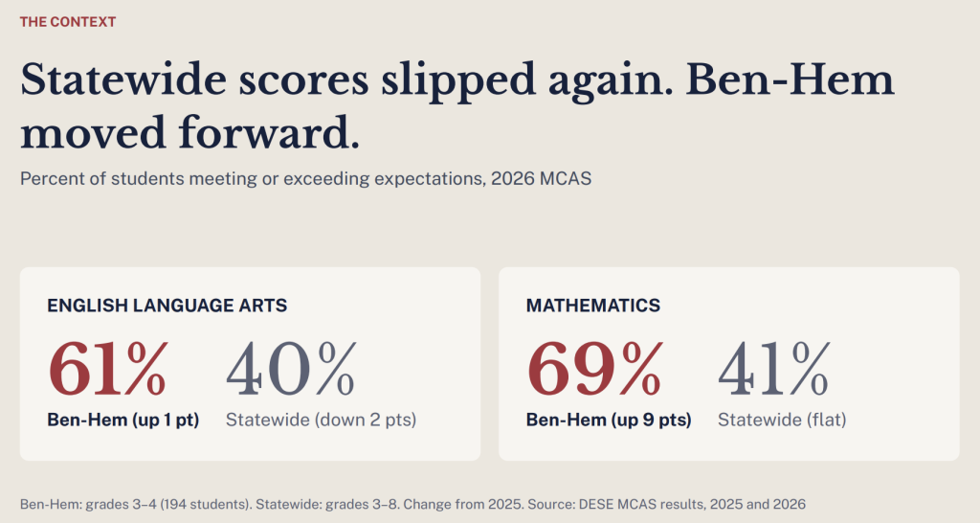Select the red 69% figure
This screenshot has height=523, width=980.
(594, 370)
